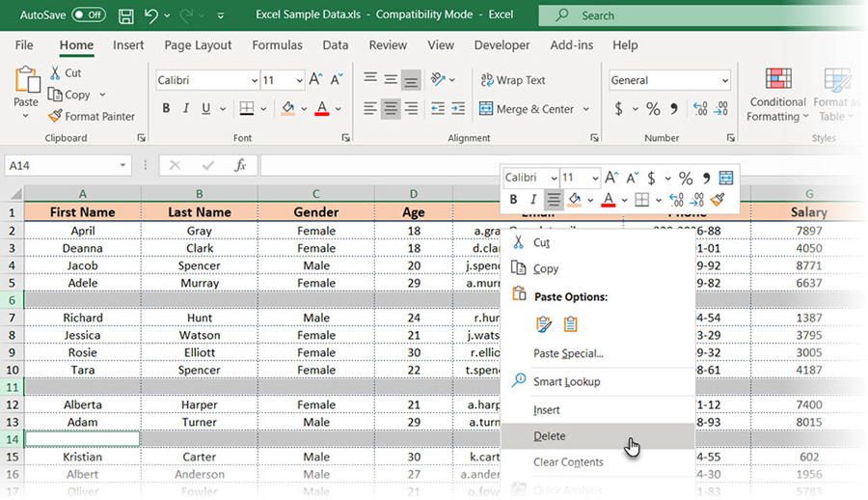Expand the General number format dropdown
Screen dimensions: 868x500
724,81
